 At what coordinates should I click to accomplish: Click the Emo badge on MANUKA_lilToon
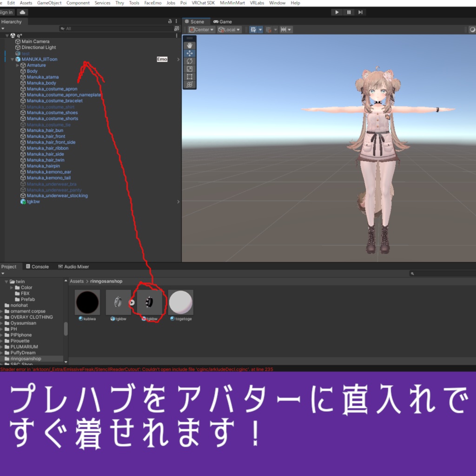click(162, 59)
